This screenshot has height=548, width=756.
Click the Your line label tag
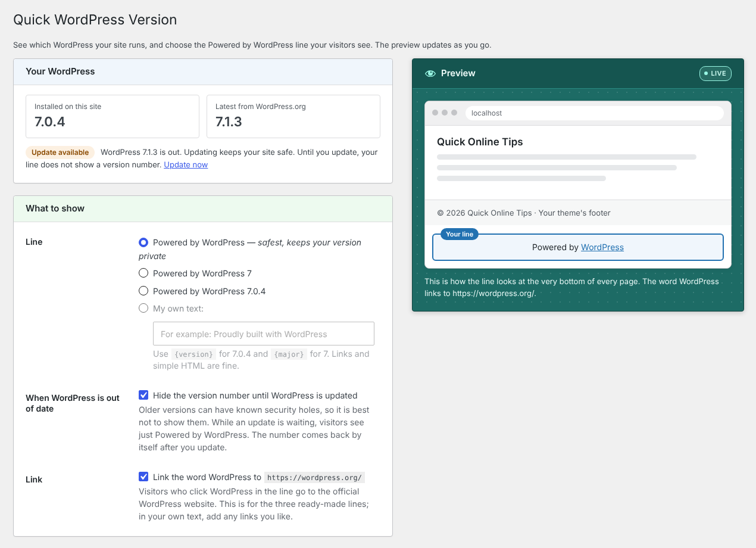[x=460, y=234]
